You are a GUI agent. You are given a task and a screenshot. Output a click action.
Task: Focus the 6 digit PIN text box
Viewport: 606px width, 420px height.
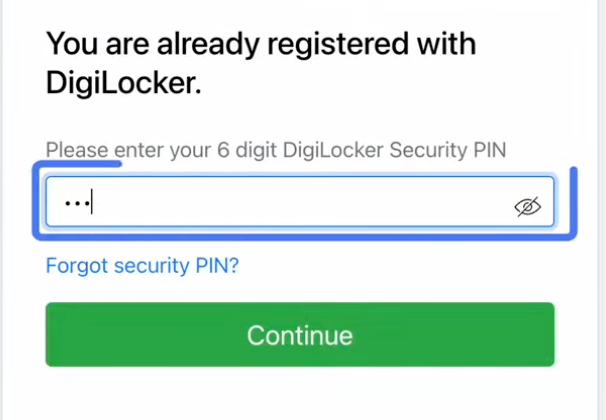[x=300, y=204]
